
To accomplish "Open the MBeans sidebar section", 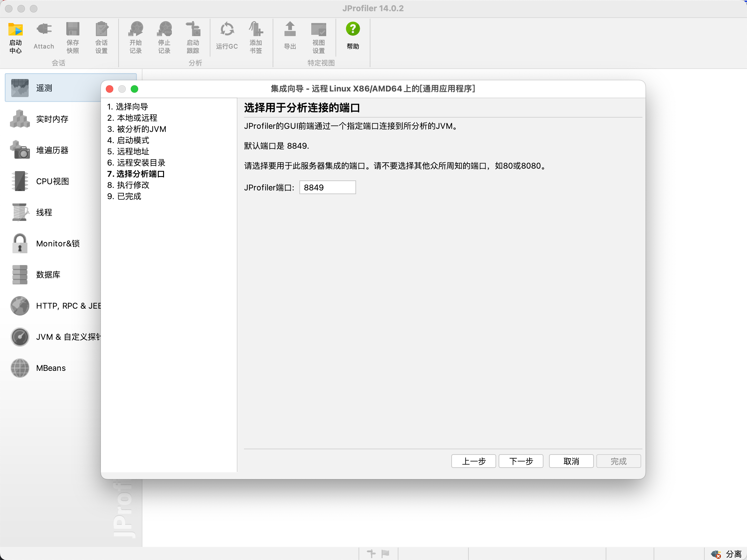I will tap(51, 368).
